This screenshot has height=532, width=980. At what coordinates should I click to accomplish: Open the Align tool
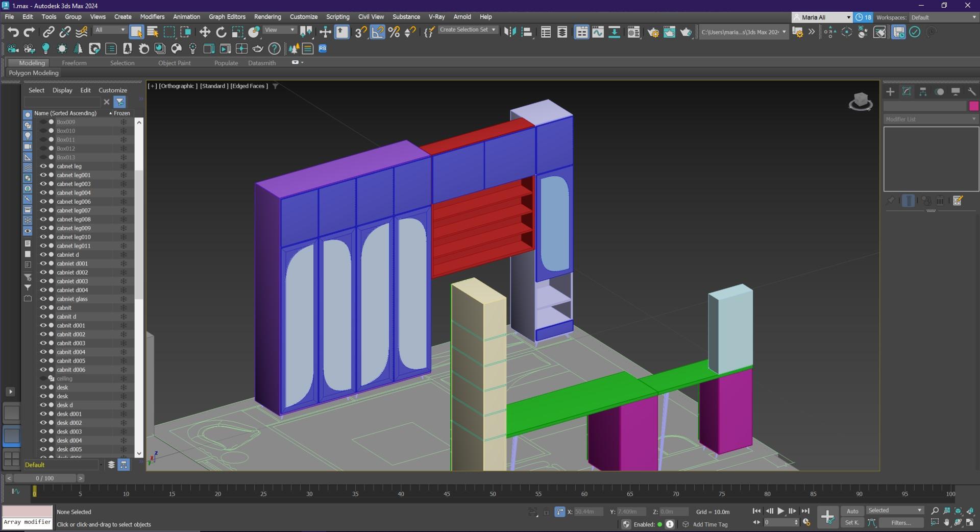point(526,32)
